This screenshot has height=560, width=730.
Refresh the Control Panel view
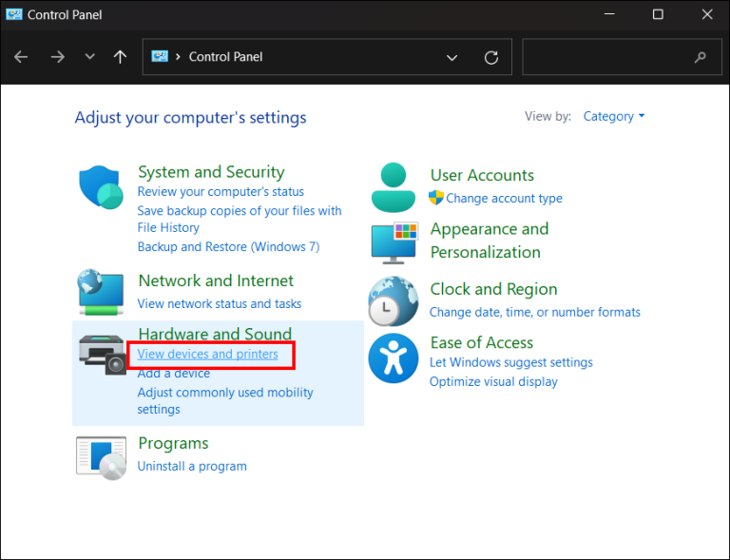tap(491, 57)
